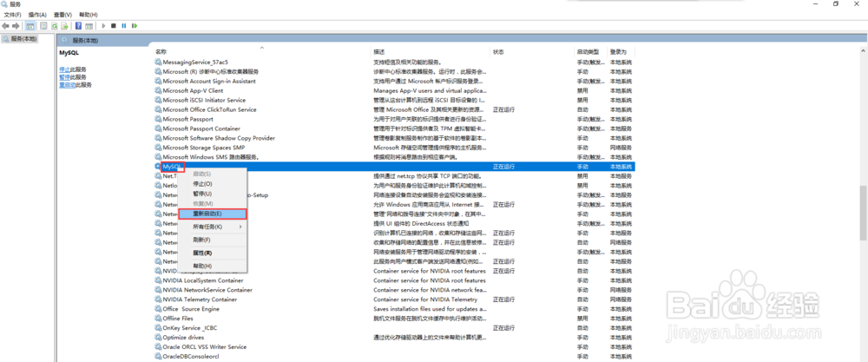Open the 查看(V) menu
The width and height of the screenshot is (868, 362).
coord(62,15)
